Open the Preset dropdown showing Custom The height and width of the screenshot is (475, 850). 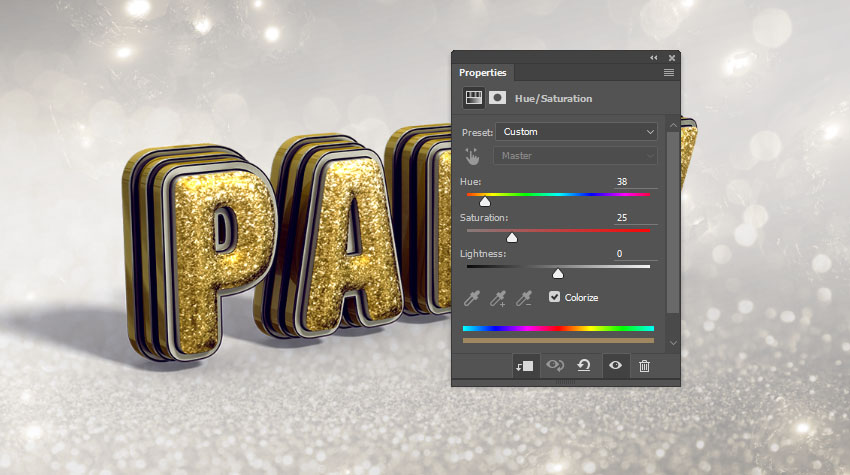click(x=576, y=132)
